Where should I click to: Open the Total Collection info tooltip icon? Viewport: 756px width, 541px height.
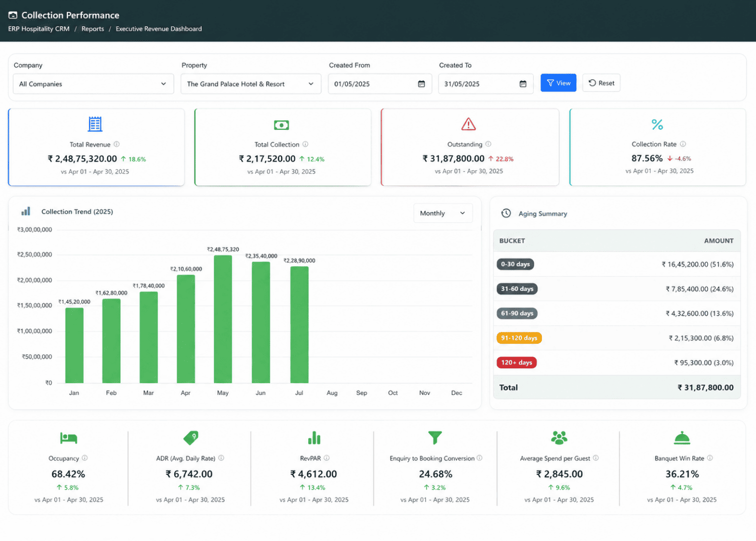(305, 144)
